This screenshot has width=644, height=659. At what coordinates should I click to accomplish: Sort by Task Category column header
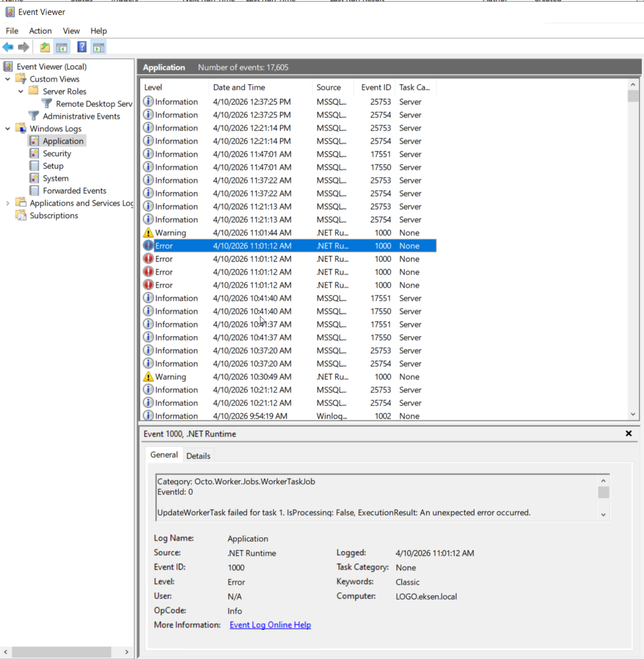coord(415,87)
